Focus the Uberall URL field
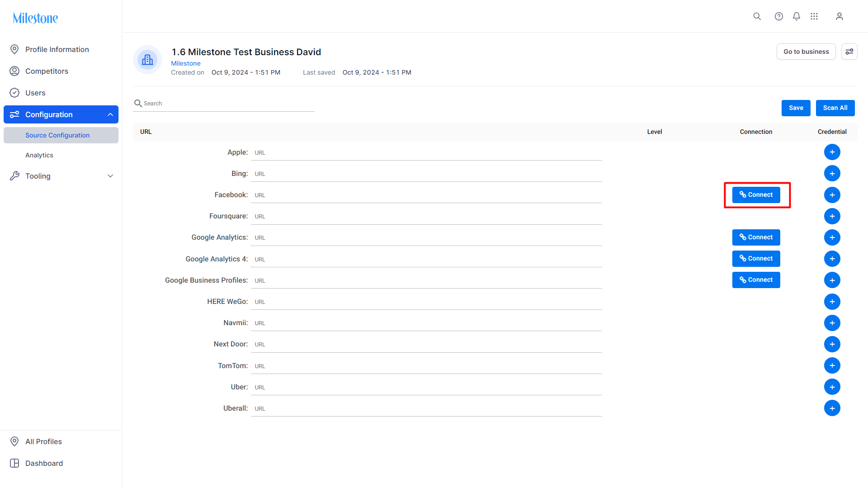This screenshot has height=488, width=868. pos(427,409)
